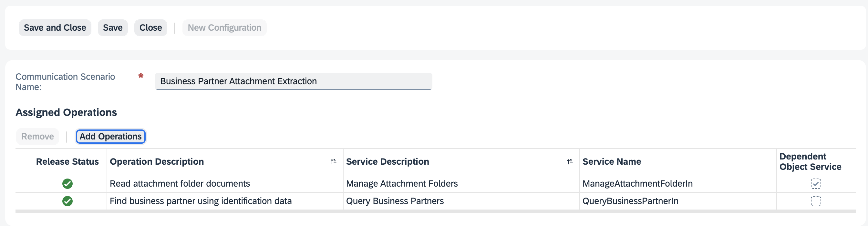
Task: Click the Save and Close button
Action: 55,28
